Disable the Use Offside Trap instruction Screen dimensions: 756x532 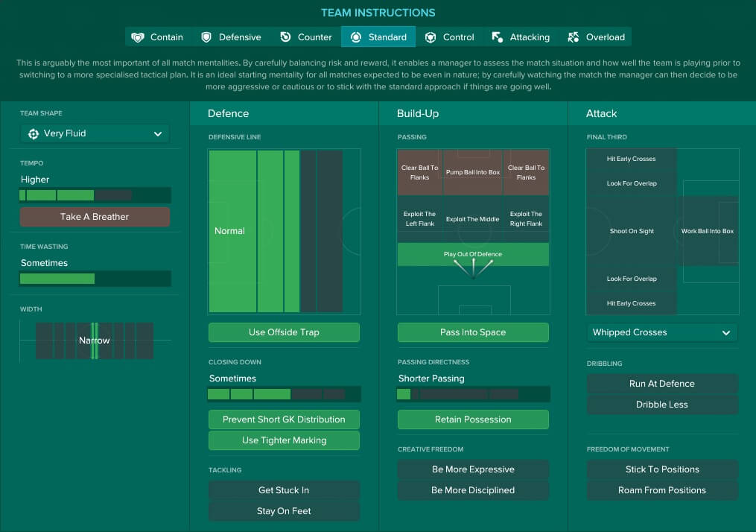[x=284, y=332]
